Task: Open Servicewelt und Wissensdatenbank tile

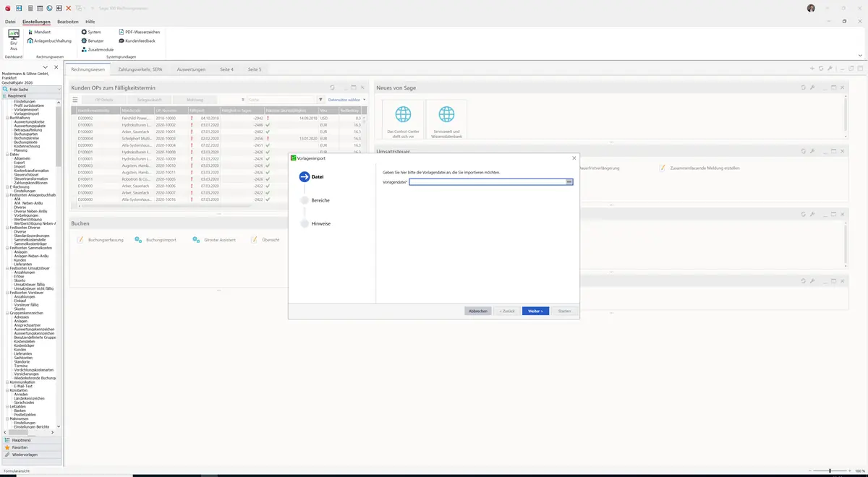Action: (x=447, y=121)
